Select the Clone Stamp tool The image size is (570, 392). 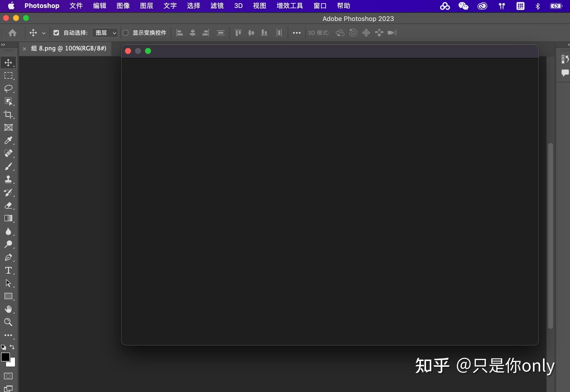tap(8, 179)
